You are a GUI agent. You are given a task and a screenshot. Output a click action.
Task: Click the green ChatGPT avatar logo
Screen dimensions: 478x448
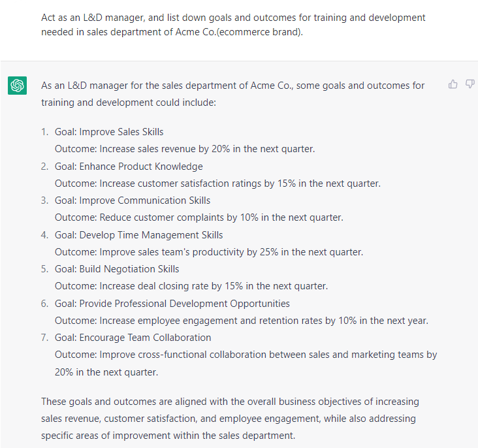(x=18, y=86)
